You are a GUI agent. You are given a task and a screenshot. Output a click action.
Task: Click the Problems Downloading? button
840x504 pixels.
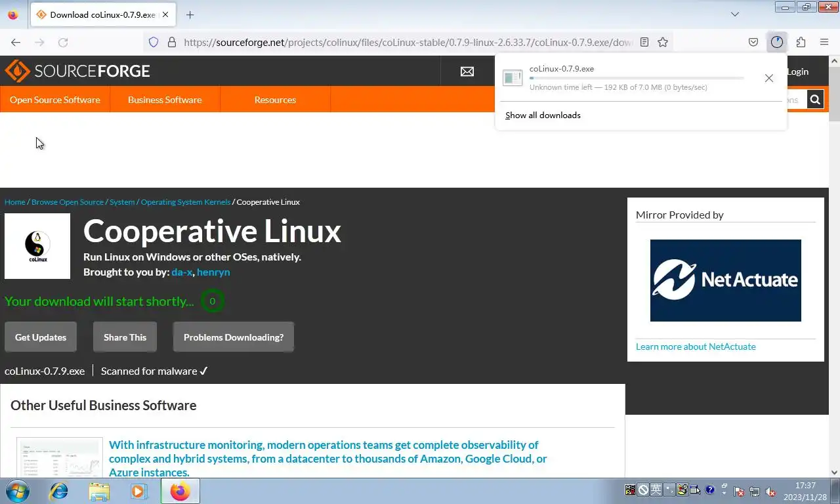[234, 337]
